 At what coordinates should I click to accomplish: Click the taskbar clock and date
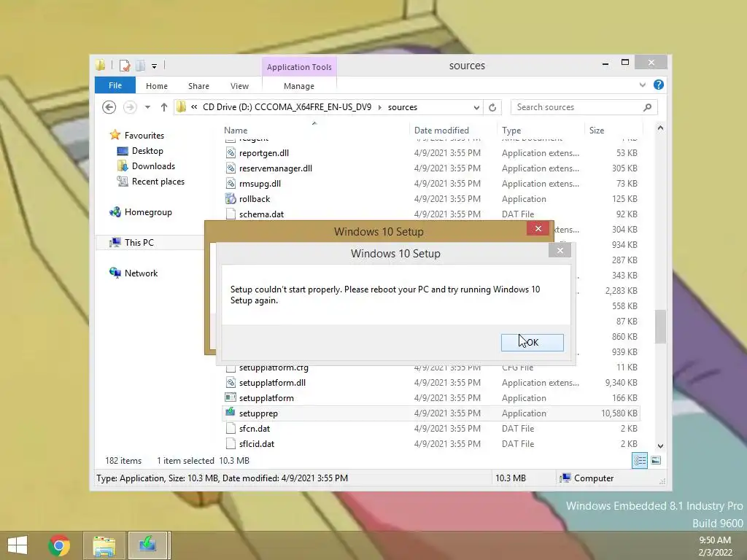(x=715, y=546)
